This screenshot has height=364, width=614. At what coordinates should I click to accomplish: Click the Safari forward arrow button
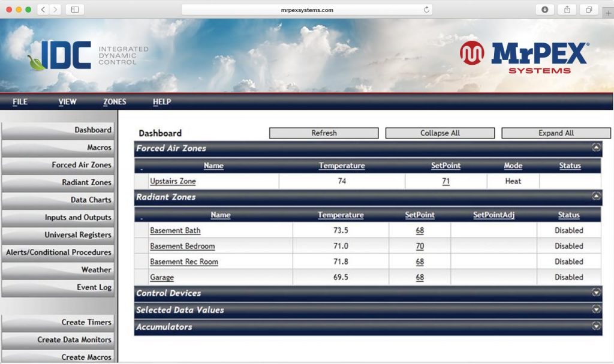coord(55,10)
